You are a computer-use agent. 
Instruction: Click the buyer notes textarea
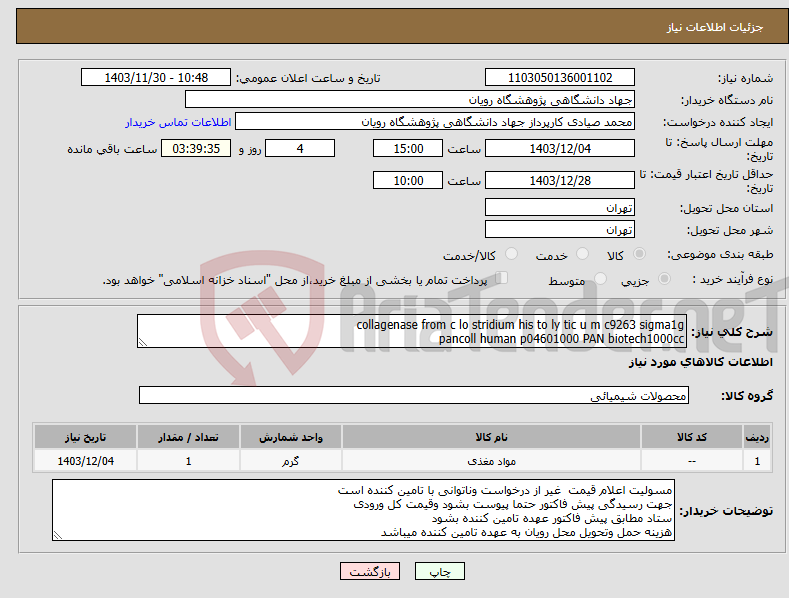pos(363,510)
